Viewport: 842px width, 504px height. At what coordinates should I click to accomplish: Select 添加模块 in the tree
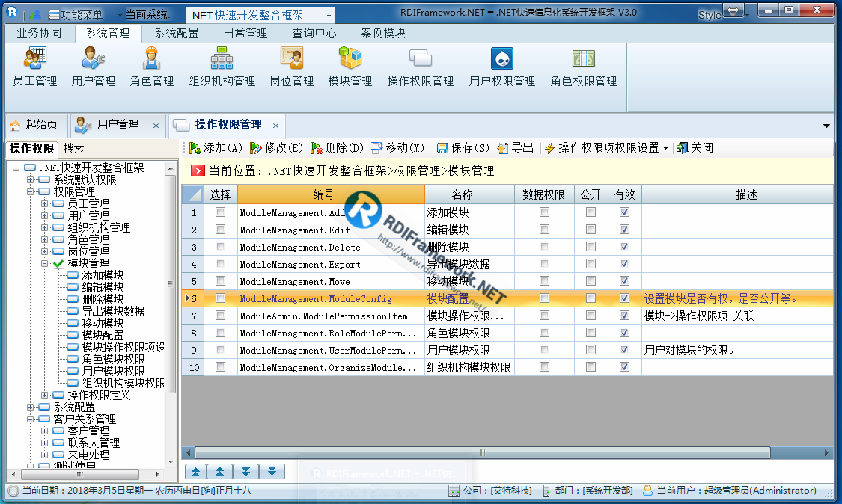pyautogui.click(x=103, y=275)
